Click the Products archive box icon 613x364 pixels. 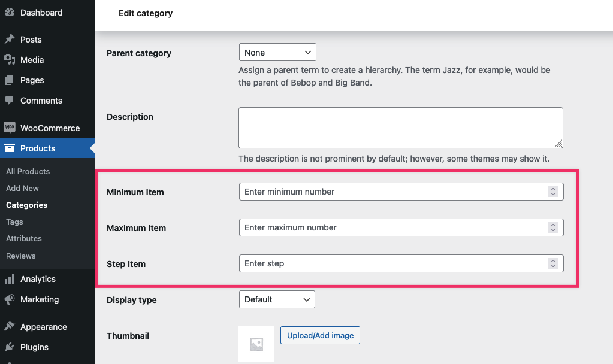(10, 148)
